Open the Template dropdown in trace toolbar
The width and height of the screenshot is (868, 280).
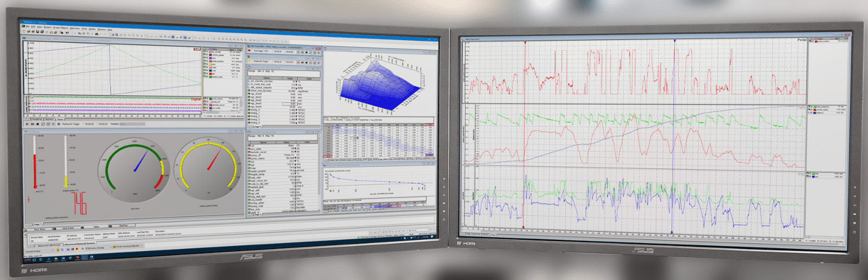pyautogui.click(x=132, y=124)
